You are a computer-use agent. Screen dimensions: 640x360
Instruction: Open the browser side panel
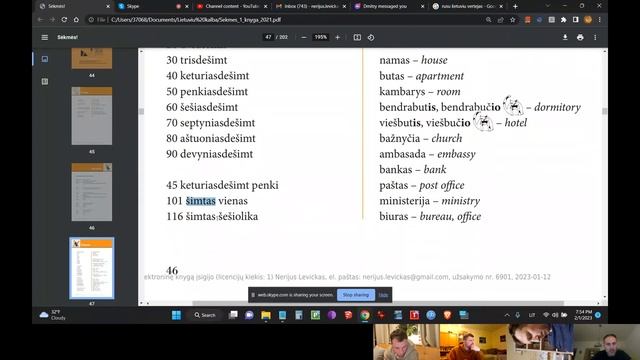tap(576, 20)
